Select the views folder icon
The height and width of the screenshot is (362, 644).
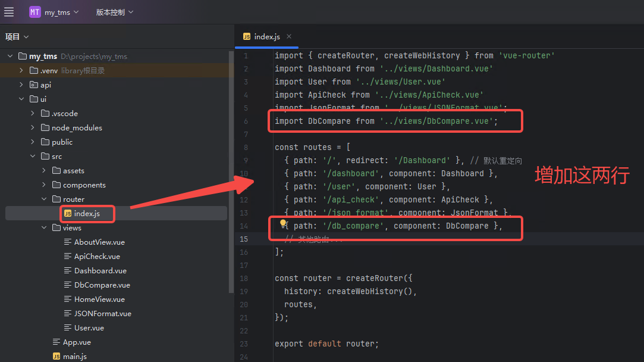coord(56,228)
